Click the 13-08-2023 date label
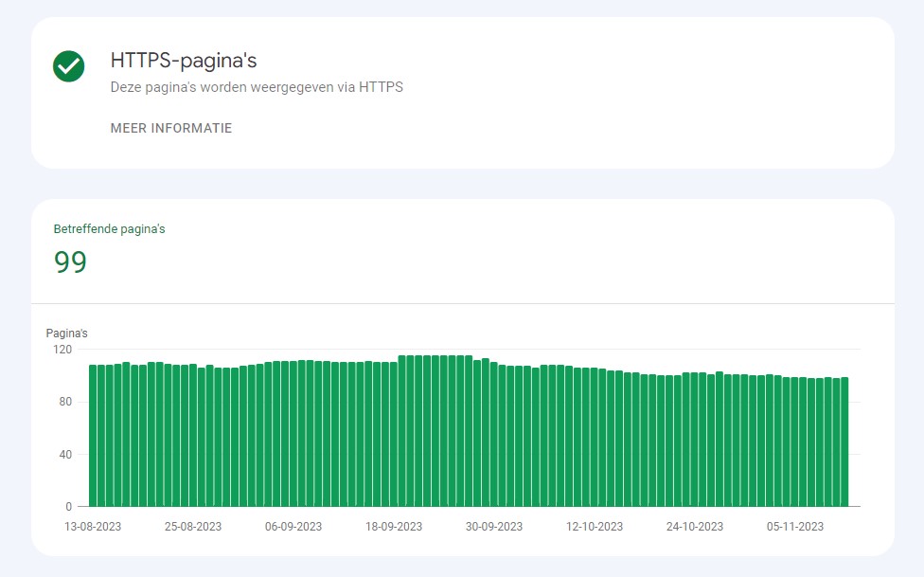 [x=93, y=527]
